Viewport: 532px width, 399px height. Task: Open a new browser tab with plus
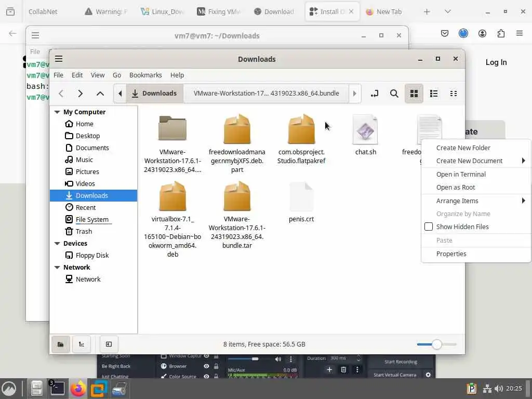(x=427, y=11)
